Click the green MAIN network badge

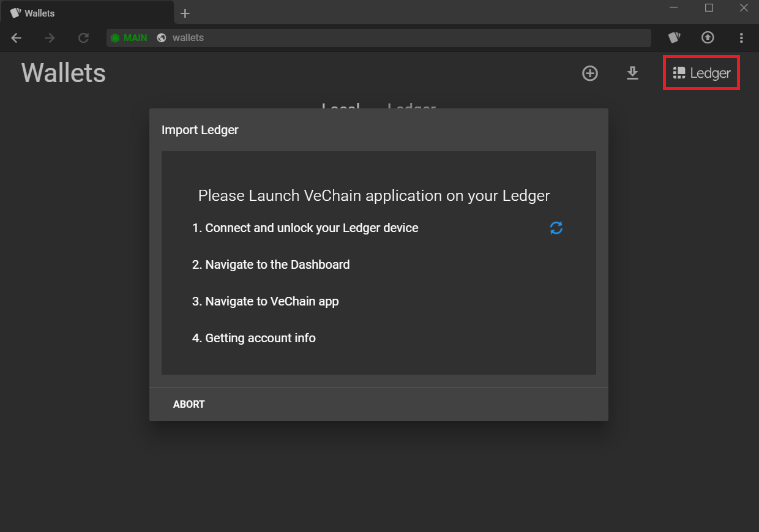pyautogui.click(x=129, y=37)
